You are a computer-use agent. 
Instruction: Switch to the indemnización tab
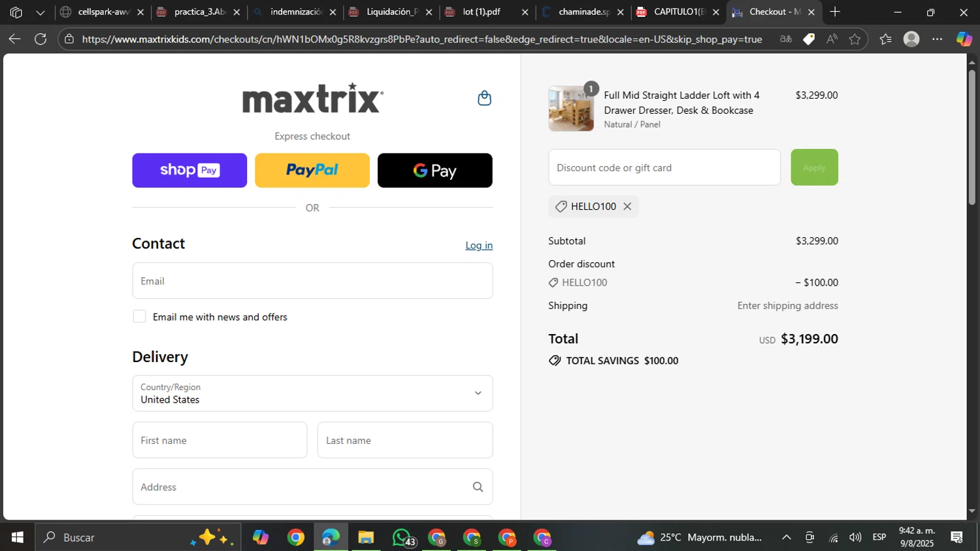tap(293, 12)
